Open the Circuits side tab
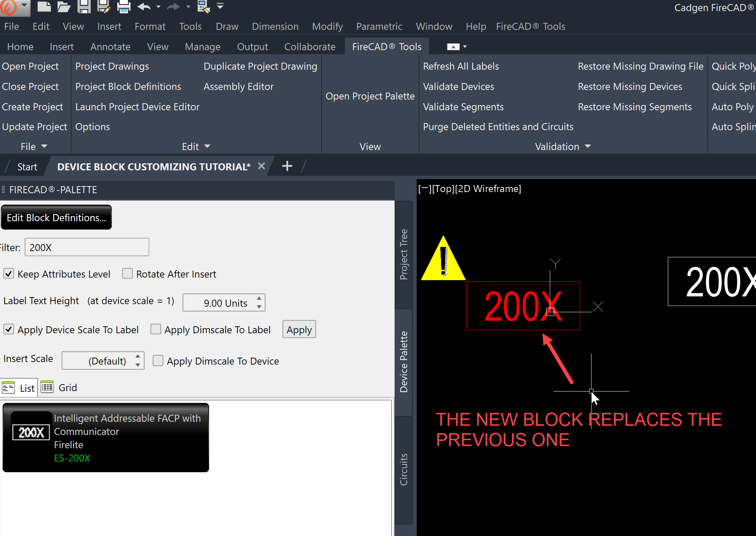This screenshot has height=536, width=756. 404,469
